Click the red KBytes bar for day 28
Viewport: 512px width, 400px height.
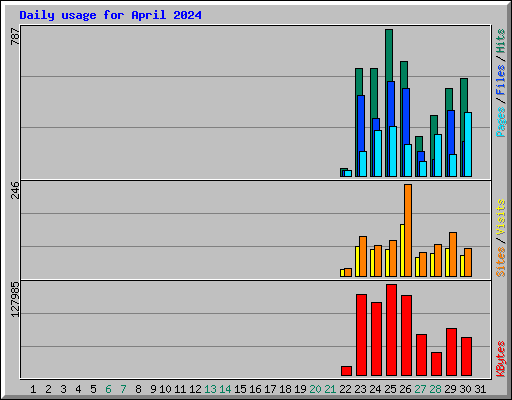coord(436,364)
